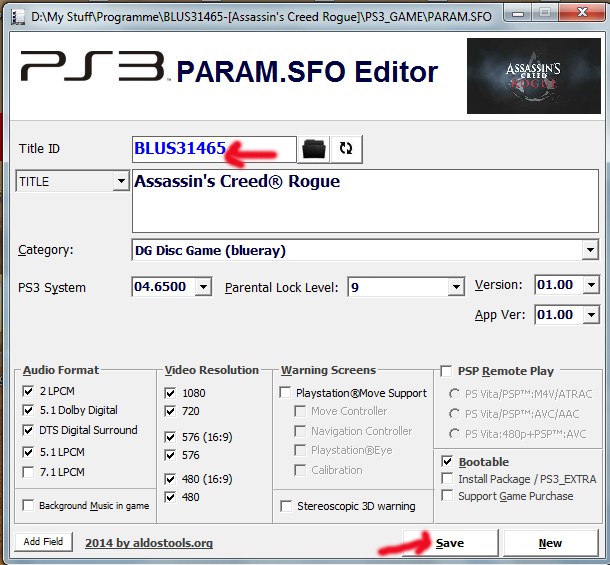Tick the Playstation Move Support checkbox
The image size is (610, 565).
click(286, 393)
